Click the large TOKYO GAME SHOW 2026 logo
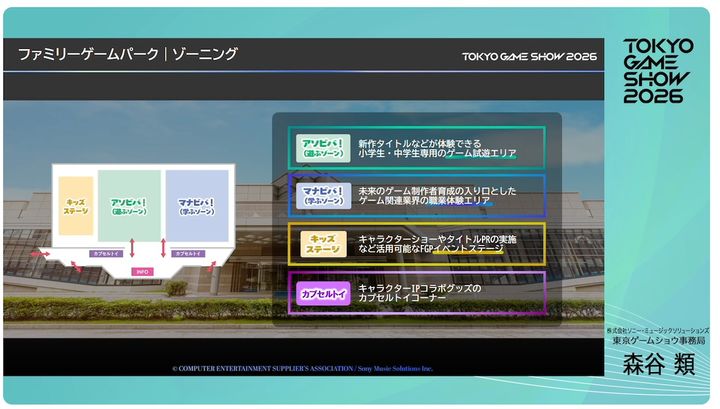 coord(658,71)
